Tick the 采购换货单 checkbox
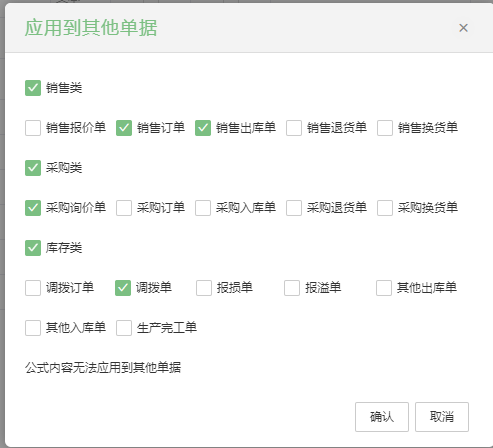 click(385, 208)
